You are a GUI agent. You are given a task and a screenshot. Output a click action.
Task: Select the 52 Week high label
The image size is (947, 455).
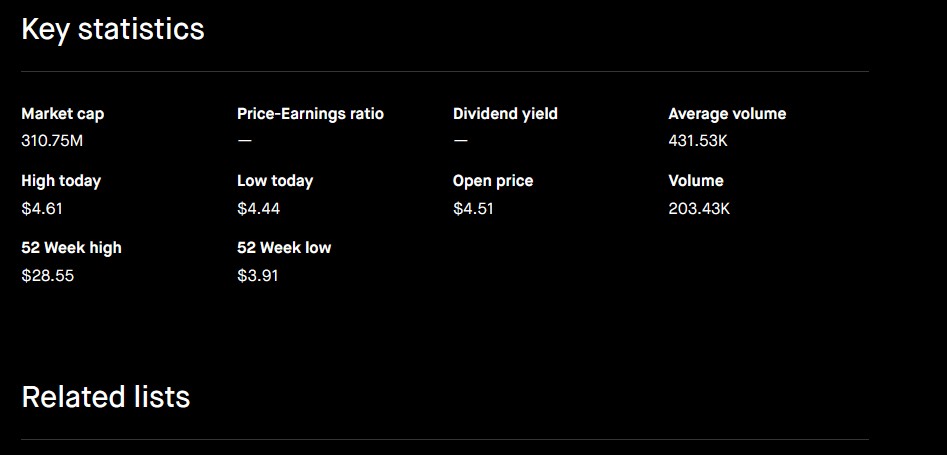tap(71, 248)
